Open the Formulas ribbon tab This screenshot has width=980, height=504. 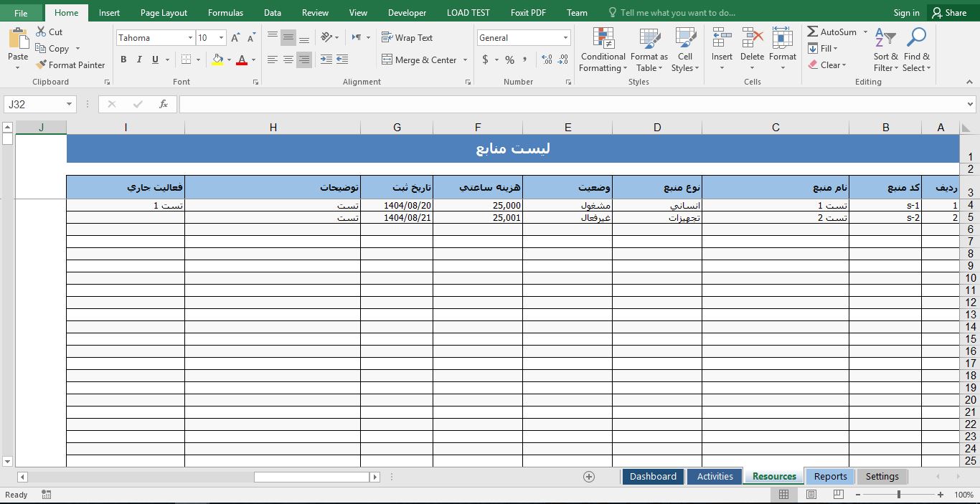225,12
